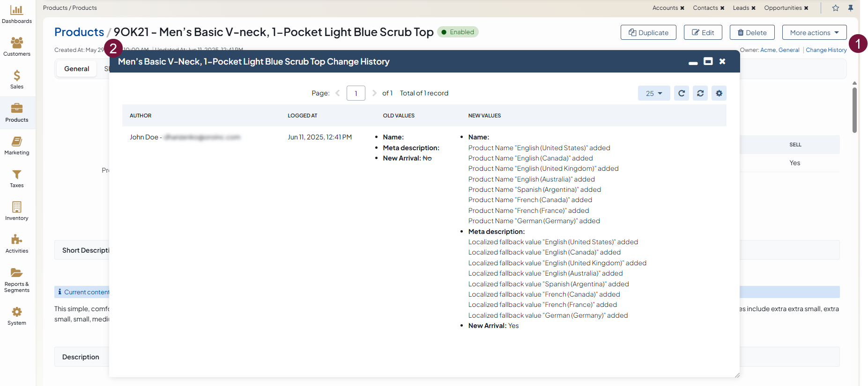868x386 pixels.
Task: Click the page vertical scrollbar
Action: pyautogui.click(x=854, y=110)
